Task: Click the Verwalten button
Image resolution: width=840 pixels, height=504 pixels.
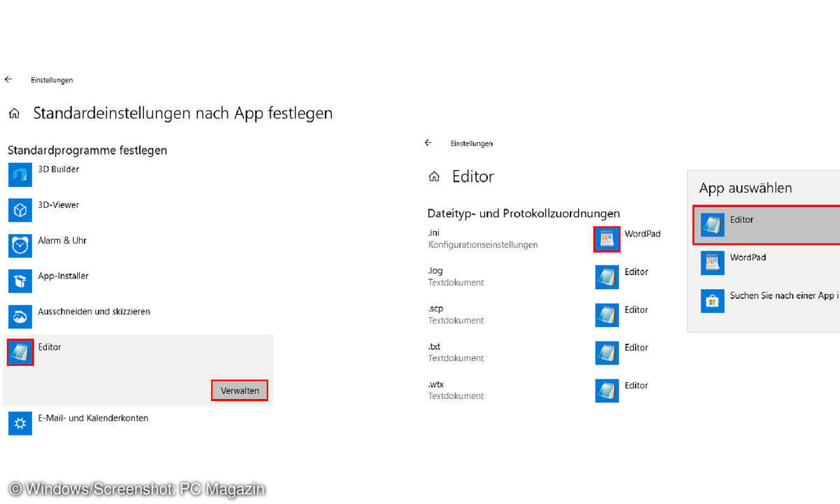Action: tap(239, 391)
